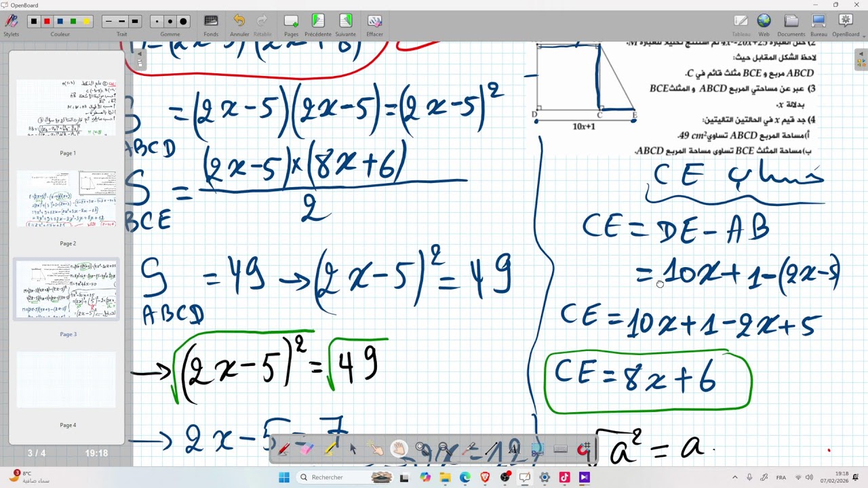This screenshot has width=868, height=488.
Task: Open OBS Studio from the taskbar
Action: [505, 477]
